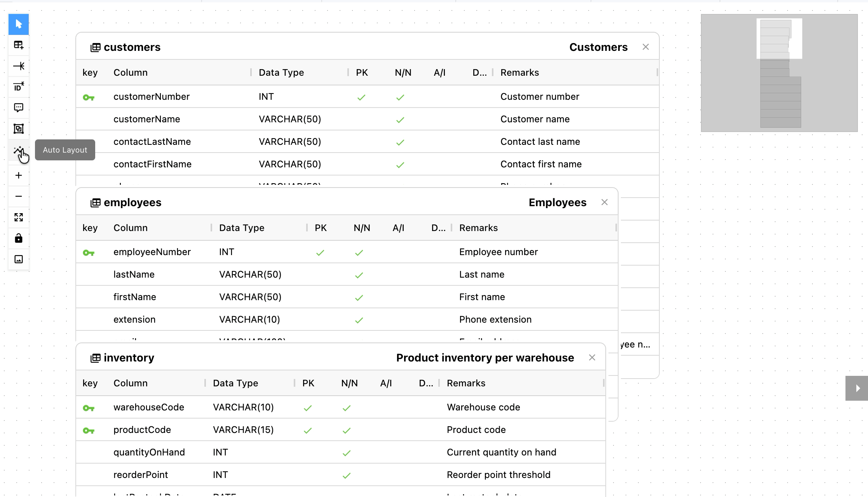The width and height of the screenshot is (868, 497).
Task: Click the export image icon
Action: pyautogui.click(x=19, y=259)
